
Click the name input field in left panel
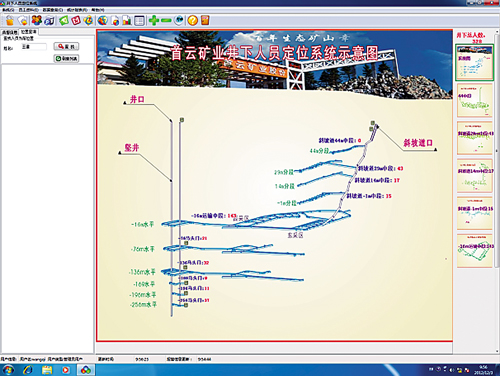pyautogui.click(x=34, y=47)
